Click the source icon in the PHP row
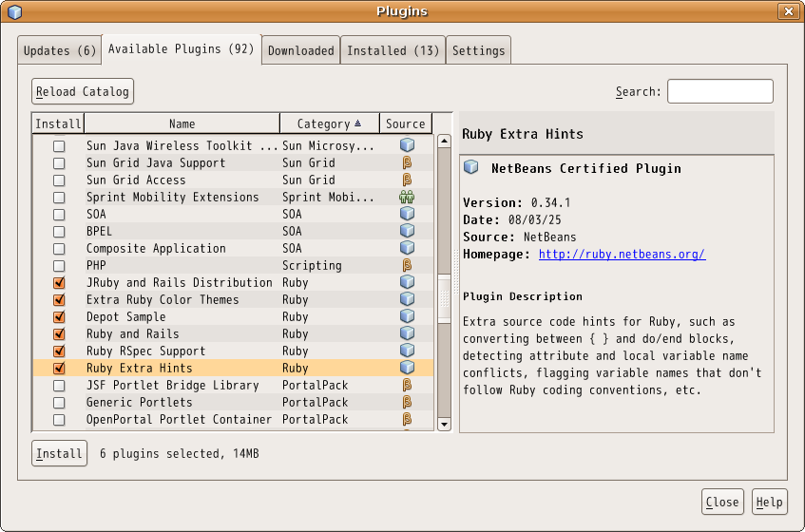The width and height of the screenshot is (805, 532). pos(407,266)
